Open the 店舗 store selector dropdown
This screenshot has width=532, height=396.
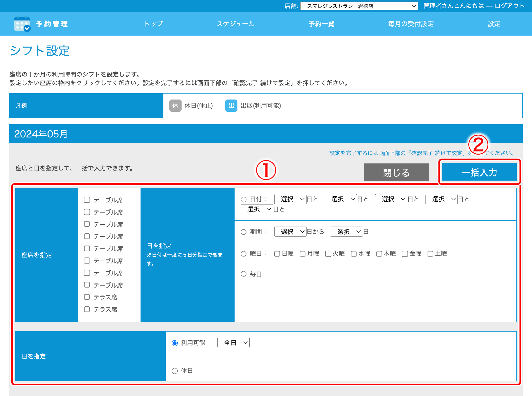(x=359, y=6)
